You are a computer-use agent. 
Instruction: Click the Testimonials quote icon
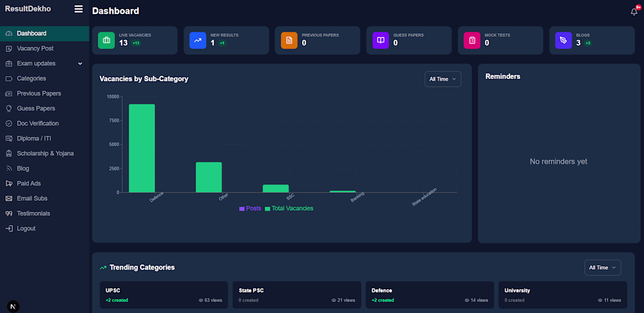coord(9,214)
